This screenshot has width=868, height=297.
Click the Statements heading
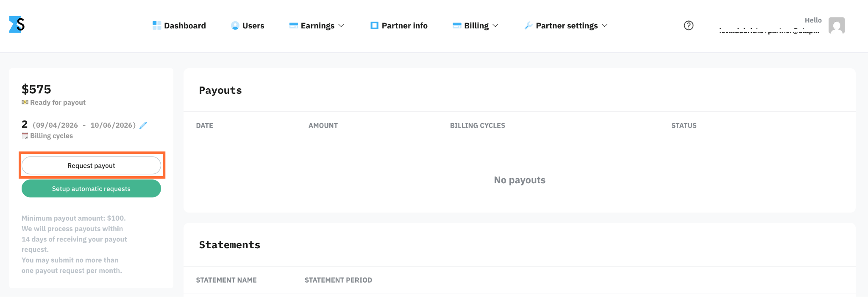click(230, 245)
